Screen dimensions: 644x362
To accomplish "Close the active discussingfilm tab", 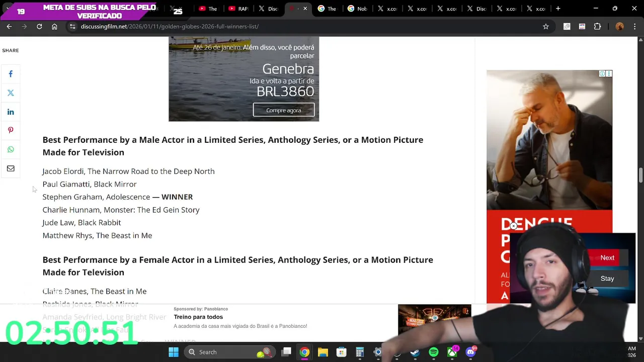I will point(305,9).
